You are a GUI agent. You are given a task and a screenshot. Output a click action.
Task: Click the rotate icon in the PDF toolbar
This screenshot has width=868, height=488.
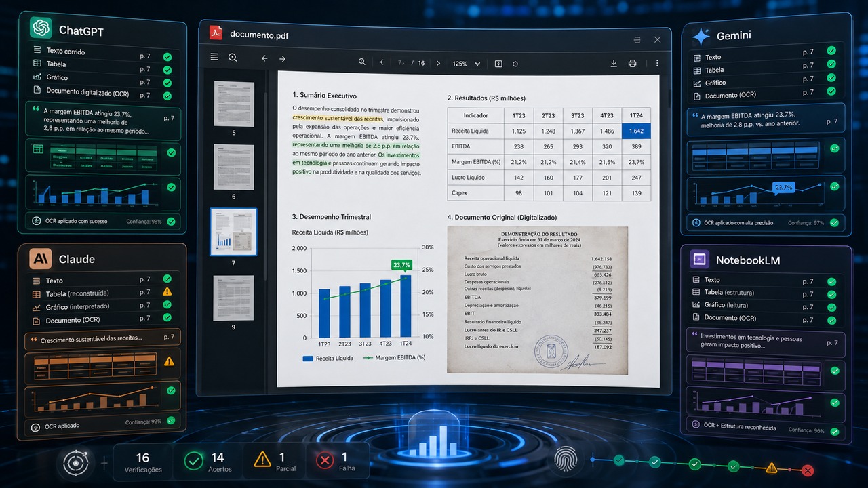coord(515,64)
